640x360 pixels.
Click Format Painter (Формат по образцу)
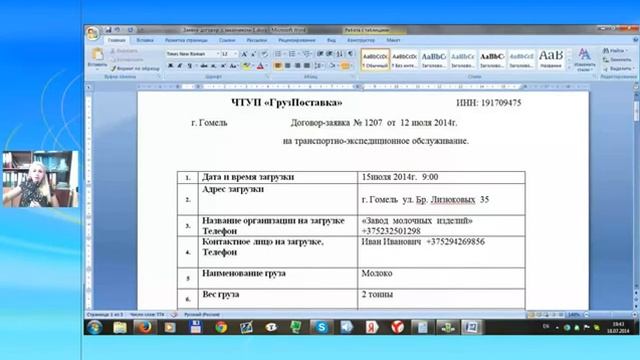tap(135, 69)
